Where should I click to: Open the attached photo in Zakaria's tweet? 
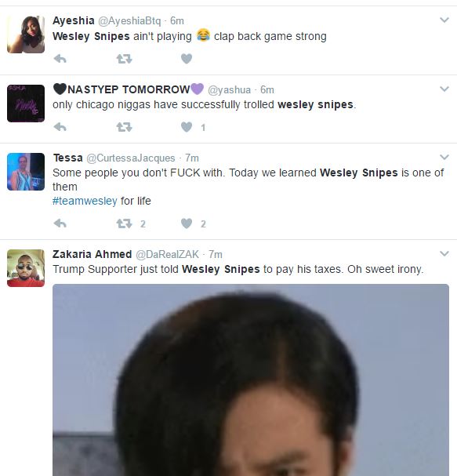251,380
